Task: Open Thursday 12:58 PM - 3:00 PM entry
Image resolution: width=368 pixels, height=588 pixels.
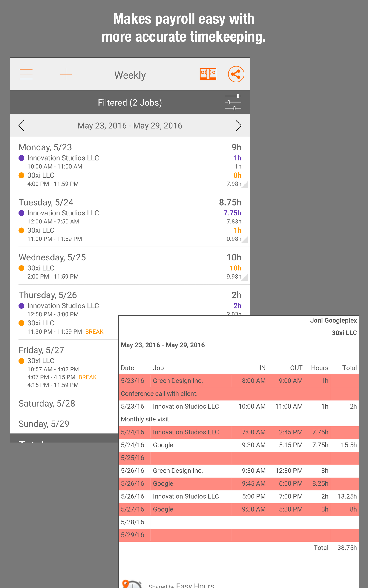Action: [53, 314]
